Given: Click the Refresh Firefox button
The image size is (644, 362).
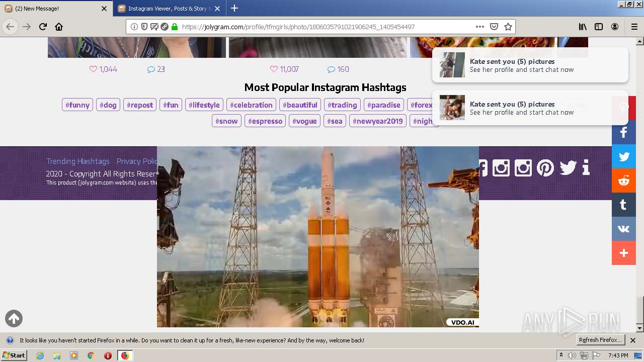Looking at the screenshot, I should (600, 340).
